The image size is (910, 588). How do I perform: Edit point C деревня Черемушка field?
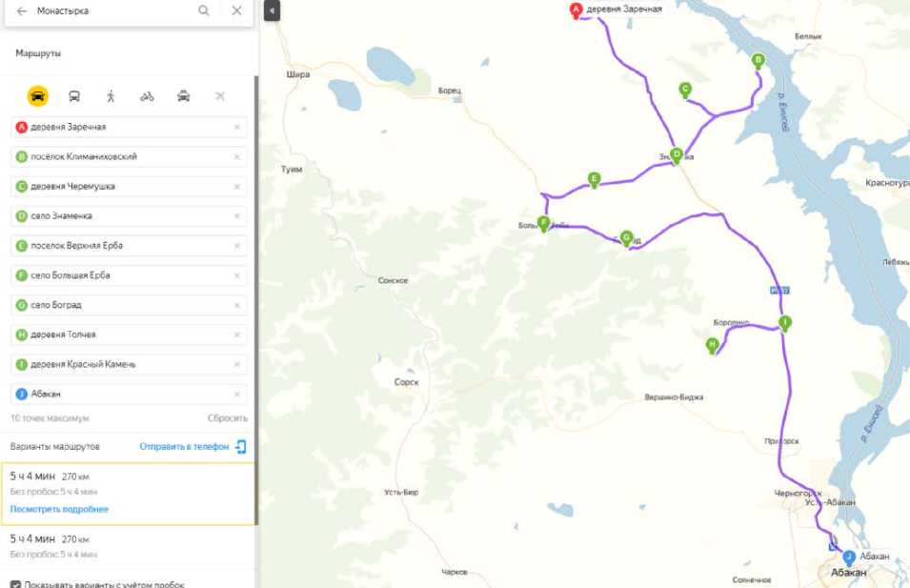point(129,187)
